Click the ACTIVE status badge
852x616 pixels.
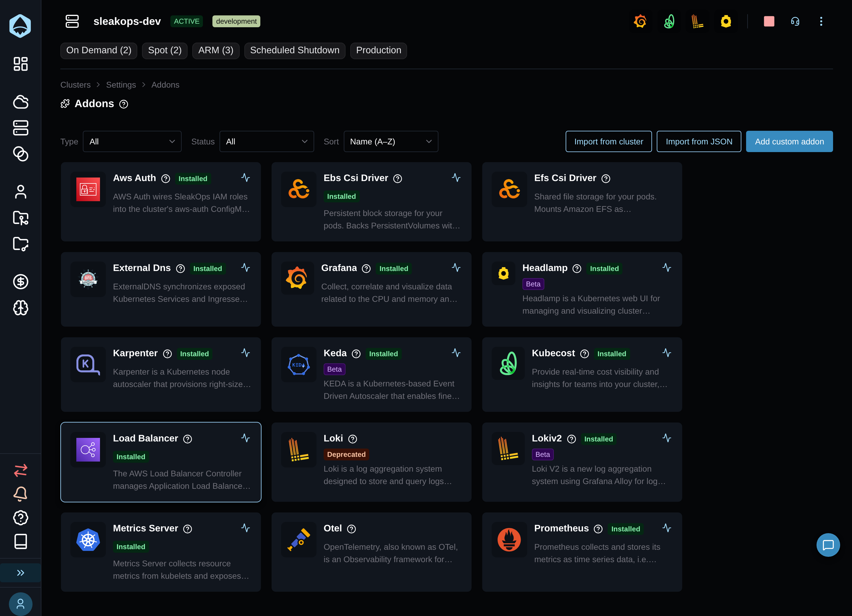click(187, 21)
